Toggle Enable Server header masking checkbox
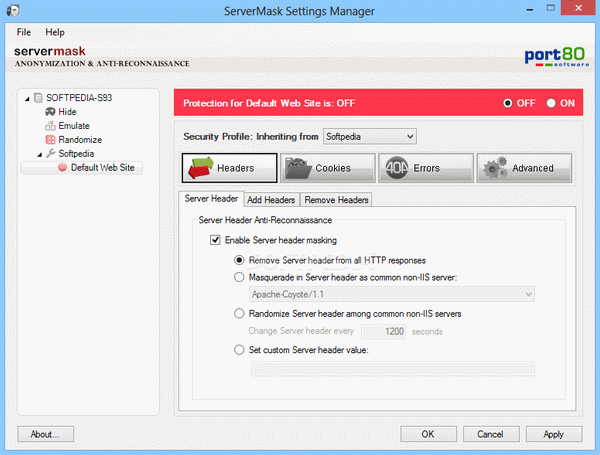 click(215, 240)
